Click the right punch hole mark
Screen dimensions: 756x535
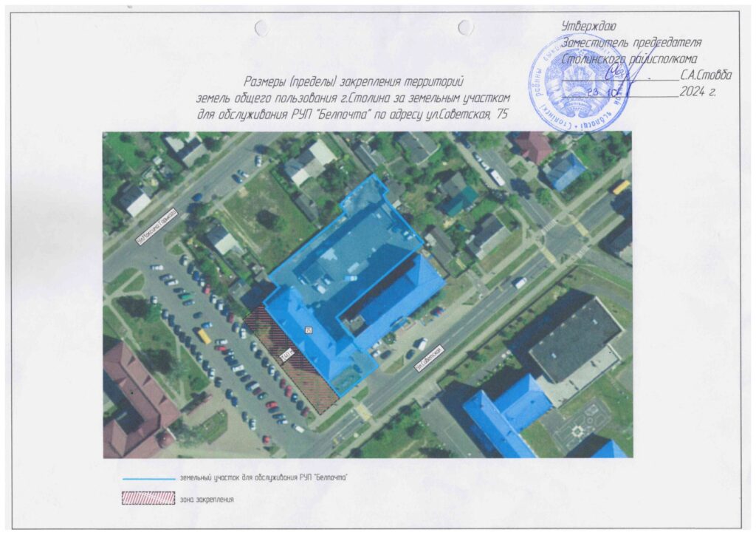point(465,28)
